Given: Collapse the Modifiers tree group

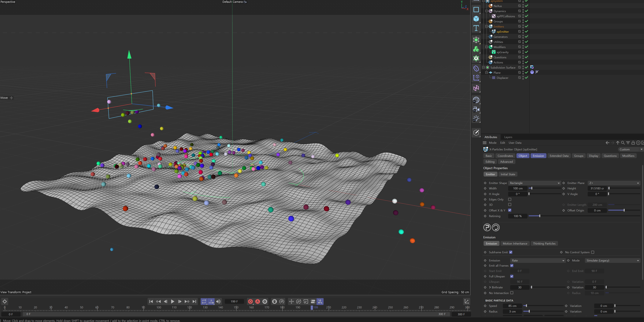Looking at the screenshot, I should click(x=486, y=47).
